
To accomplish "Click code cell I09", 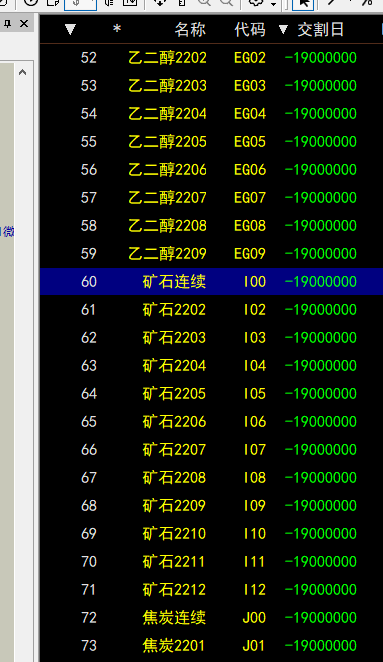I will click(x=255, y=505).
